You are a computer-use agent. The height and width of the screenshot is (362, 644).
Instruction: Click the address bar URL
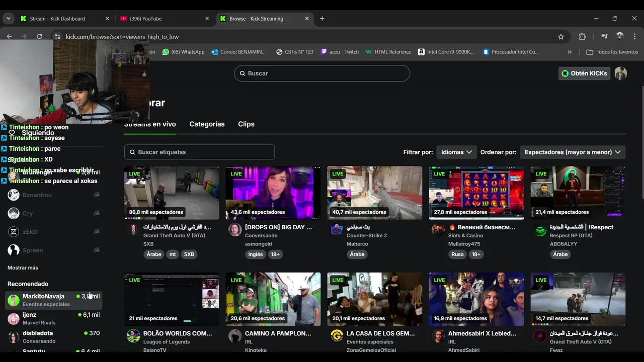tap(122, 37)
